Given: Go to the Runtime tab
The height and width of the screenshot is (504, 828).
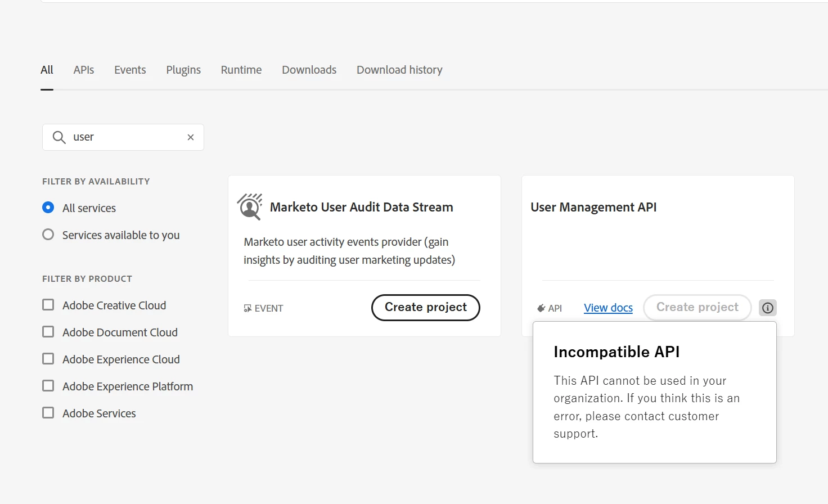Looking at the screenshot, I should 241,70.
